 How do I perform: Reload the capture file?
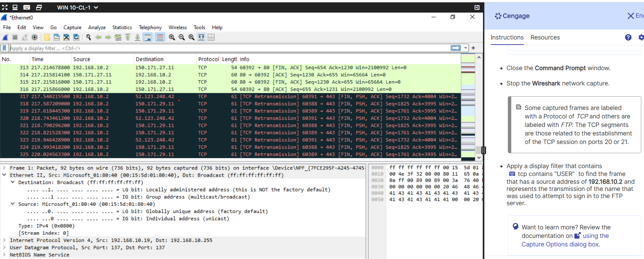pyautogui.click(x=76, y=37)
